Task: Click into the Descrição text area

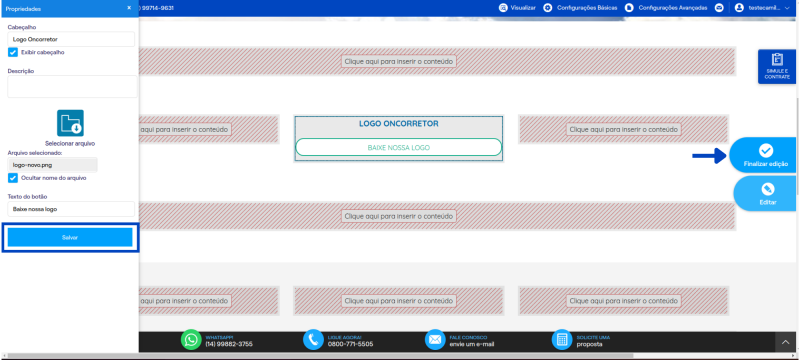Action: click(x=72, y=86)
